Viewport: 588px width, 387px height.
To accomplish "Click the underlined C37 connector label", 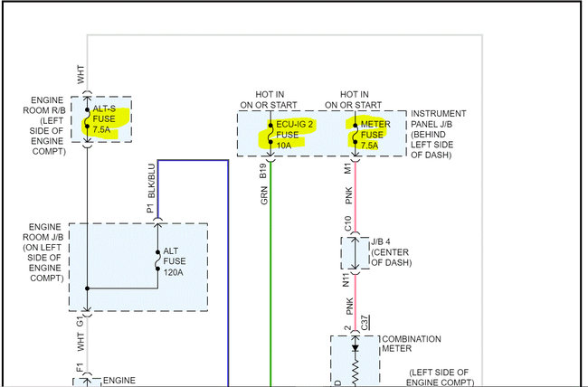I will [x=365, y=323].
